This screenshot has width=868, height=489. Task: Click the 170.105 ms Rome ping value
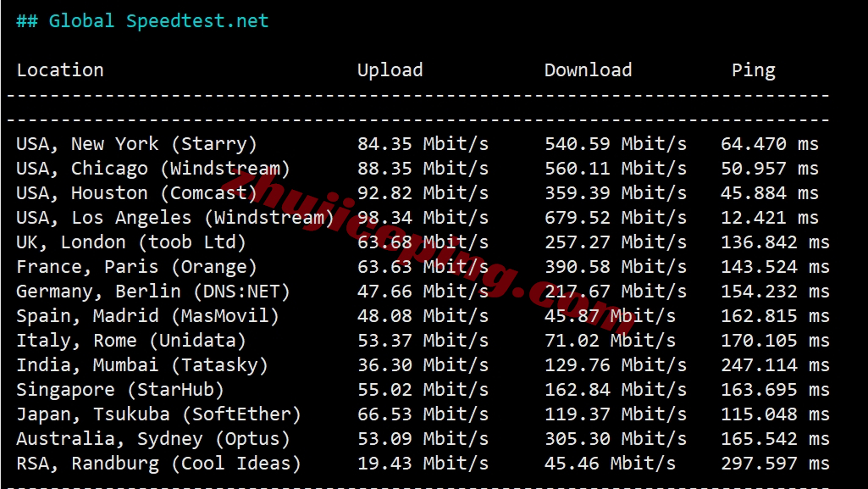click(775, 341)
